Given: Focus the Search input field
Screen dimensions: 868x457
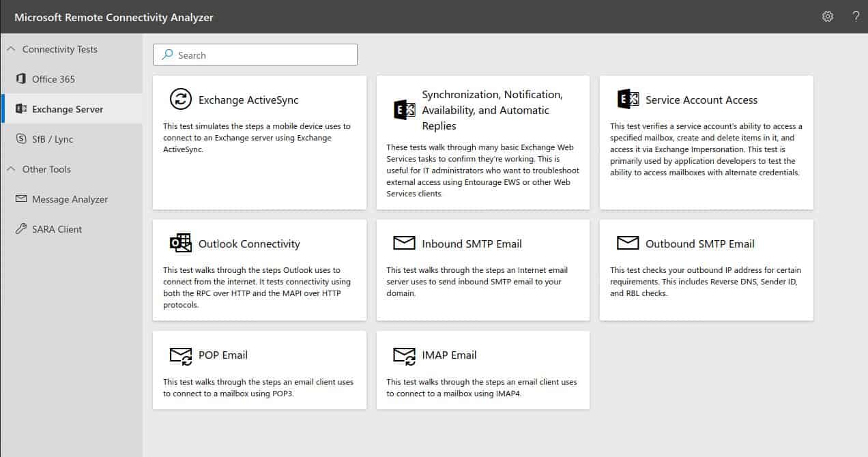Looking at the screenshot, I should [255, 55].
